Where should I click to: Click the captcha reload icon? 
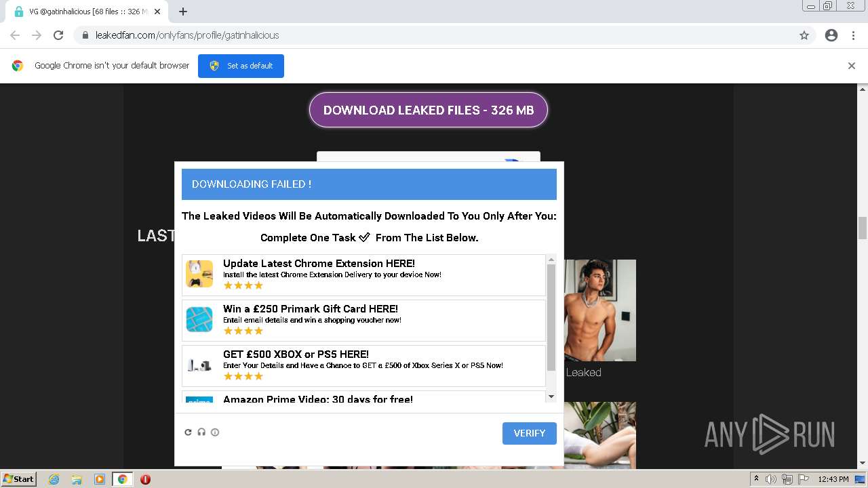pyautogui.click(x=189, y=432)
